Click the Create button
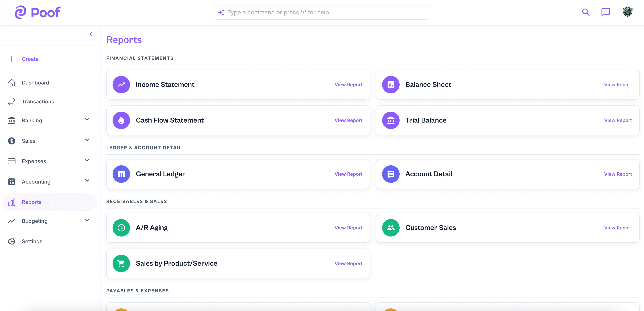This screenshot has height=311, width=644. tap(30, 59)
